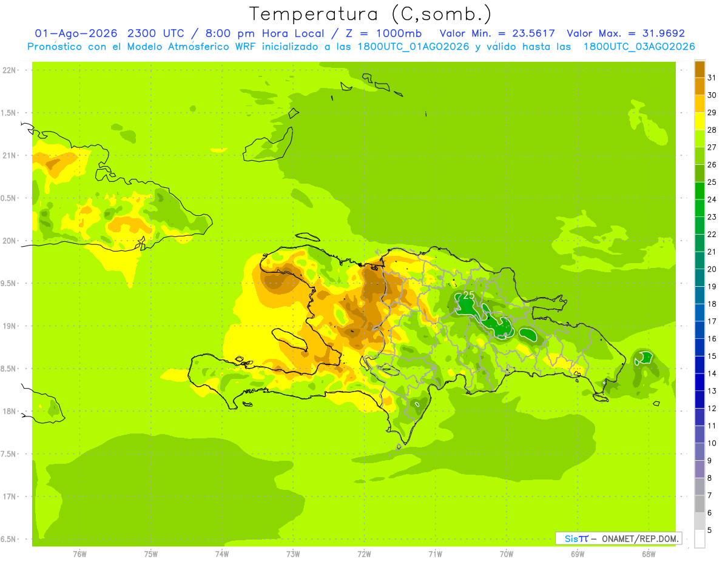This screenshot has width=728, height=562.
Task: Click the '0.5N' latitude label
Action: (9, 198)
